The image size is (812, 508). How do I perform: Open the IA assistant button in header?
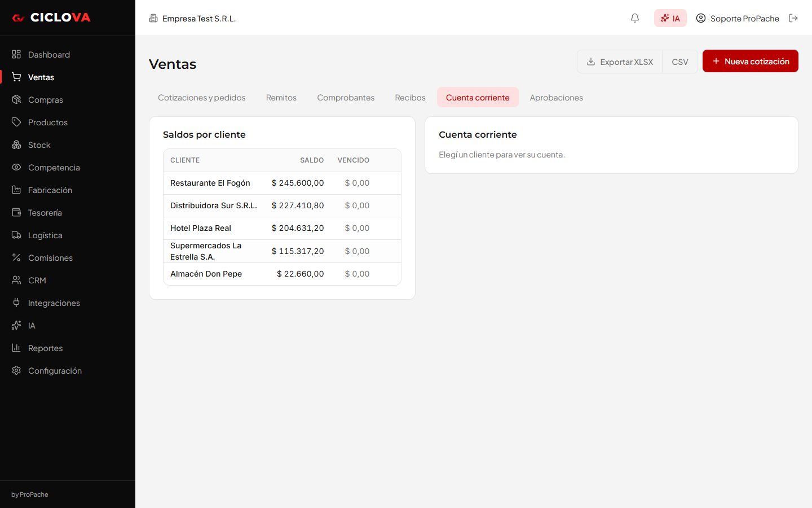[670, 18]
